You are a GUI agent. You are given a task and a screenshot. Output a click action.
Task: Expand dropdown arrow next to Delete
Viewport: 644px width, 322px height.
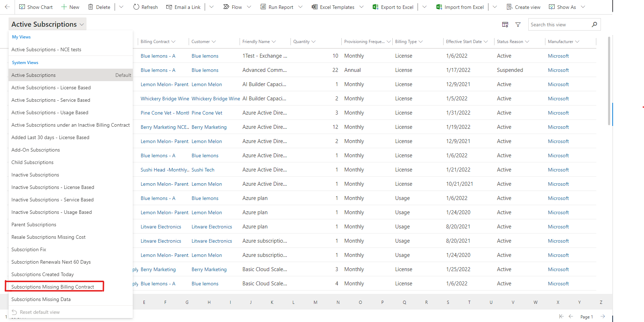121,7
